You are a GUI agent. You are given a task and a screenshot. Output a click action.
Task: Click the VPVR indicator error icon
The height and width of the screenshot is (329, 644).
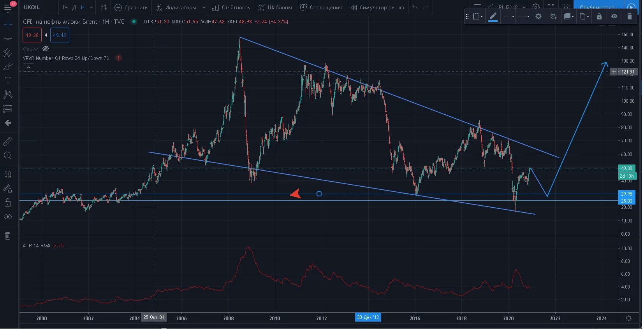click(119, 58)
